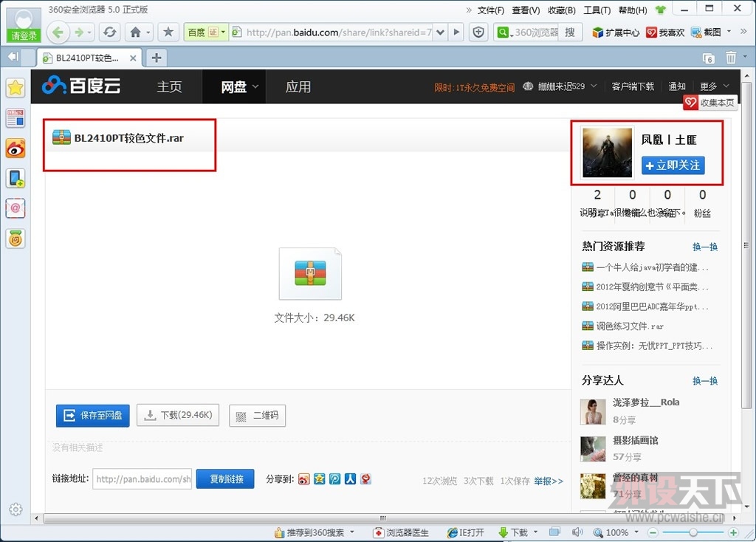Share to QQ Zone star icon
The height and width of the screenshot is (542, 756).
[x=319, y=478]
